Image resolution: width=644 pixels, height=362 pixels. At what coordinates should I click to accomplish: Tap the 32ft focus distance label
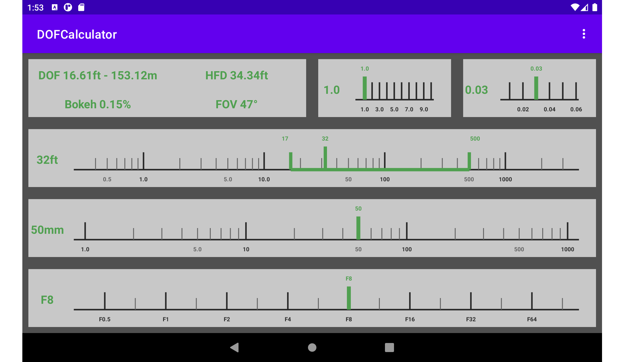[x=47, y=160]
